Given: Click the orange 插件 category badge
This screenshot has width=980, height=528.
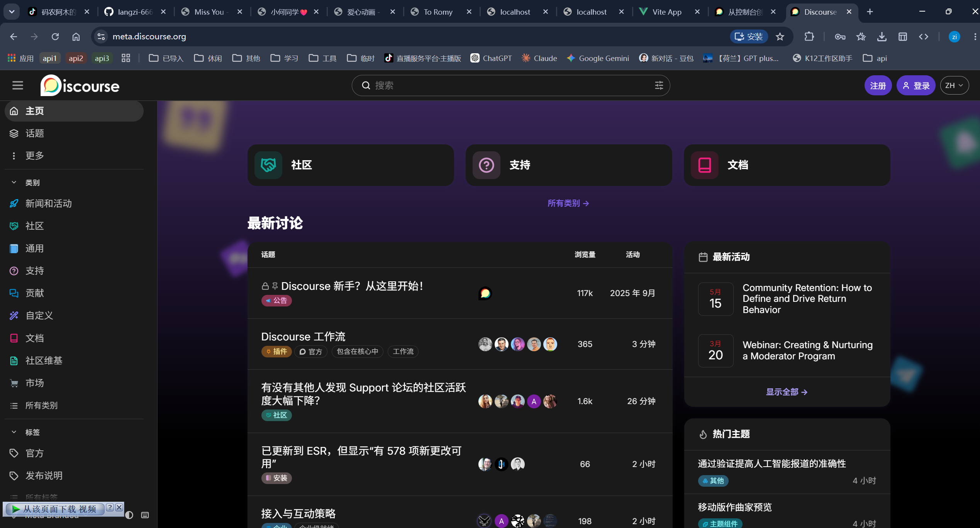Looking at the screenshot, I should 276,352.
